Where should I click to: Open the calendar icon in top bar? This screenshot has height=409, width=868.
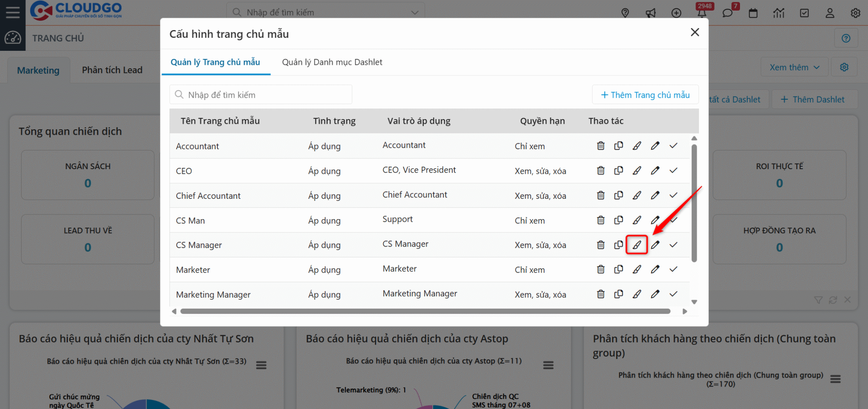pyautogui.click(x=753, y=13)
